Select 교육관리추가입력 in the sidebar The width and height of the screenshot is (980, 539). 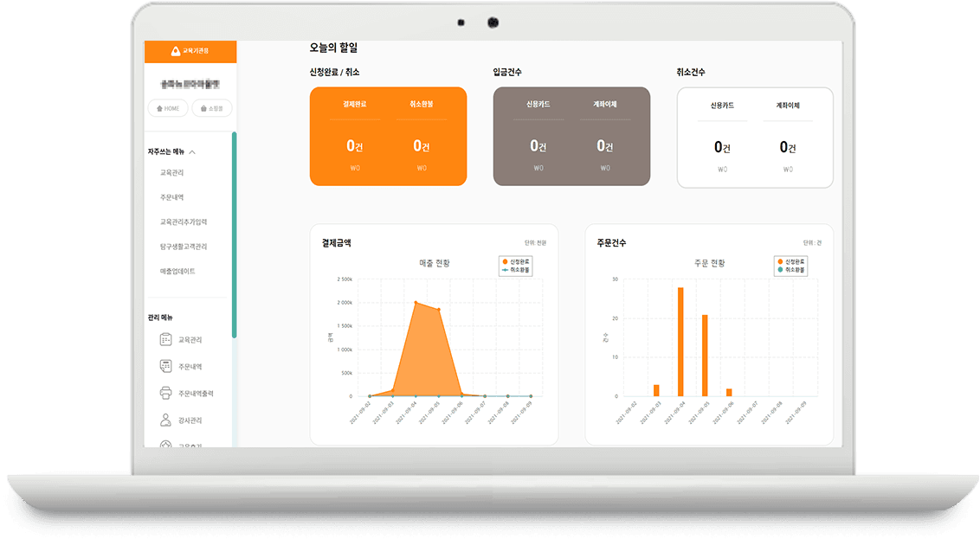[x=183, y=222]
